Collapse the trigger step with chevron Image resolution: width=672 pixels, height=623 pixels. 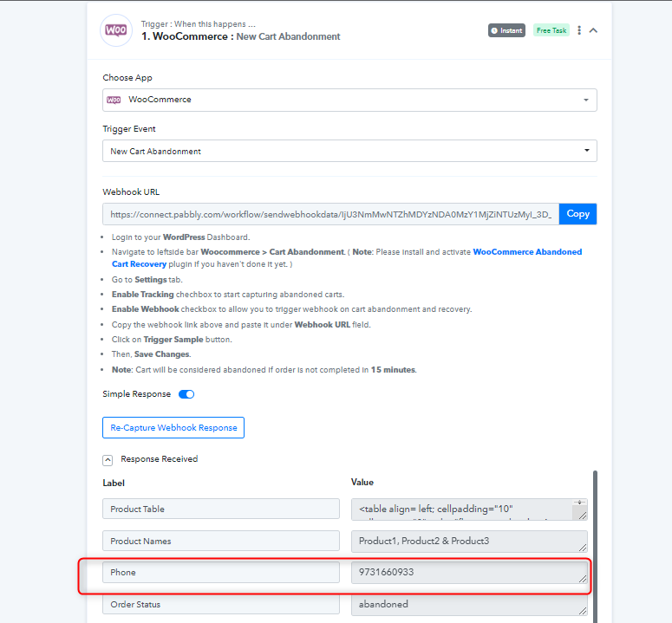pos(593,30)
